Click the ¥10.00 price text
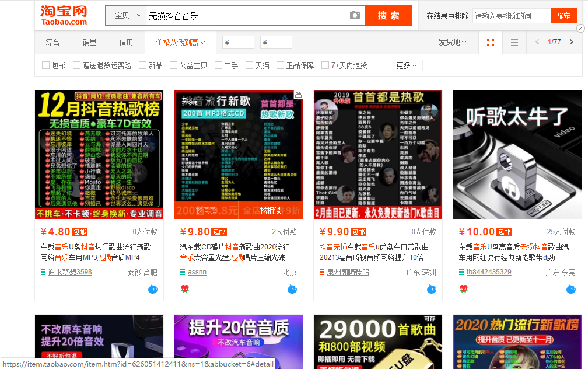This screenshot has width=588, height=369. tap(477, 232)
